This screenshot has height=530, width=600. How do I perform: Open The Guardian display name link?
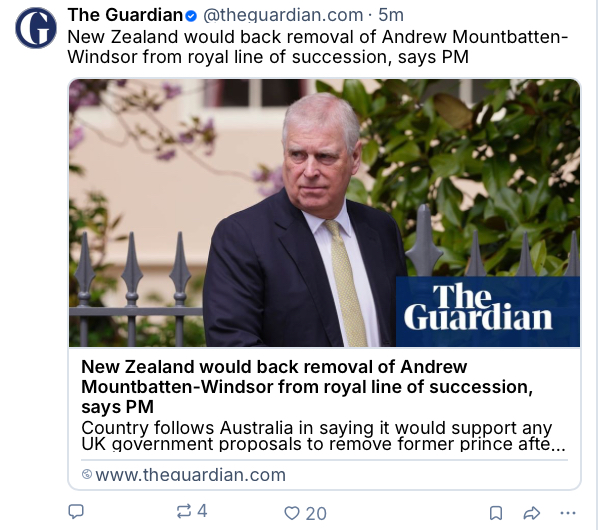125,15
